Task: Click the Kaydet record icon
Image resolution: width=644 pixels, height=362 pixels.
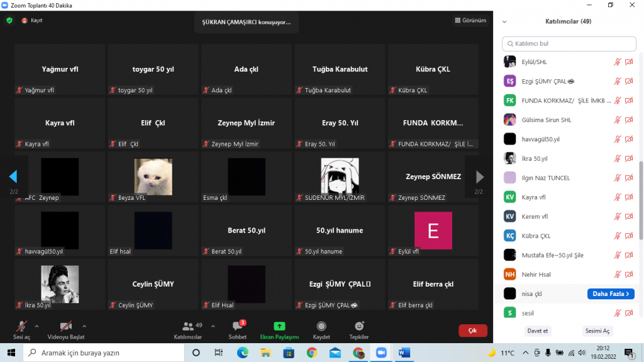Action: point(321,327)
